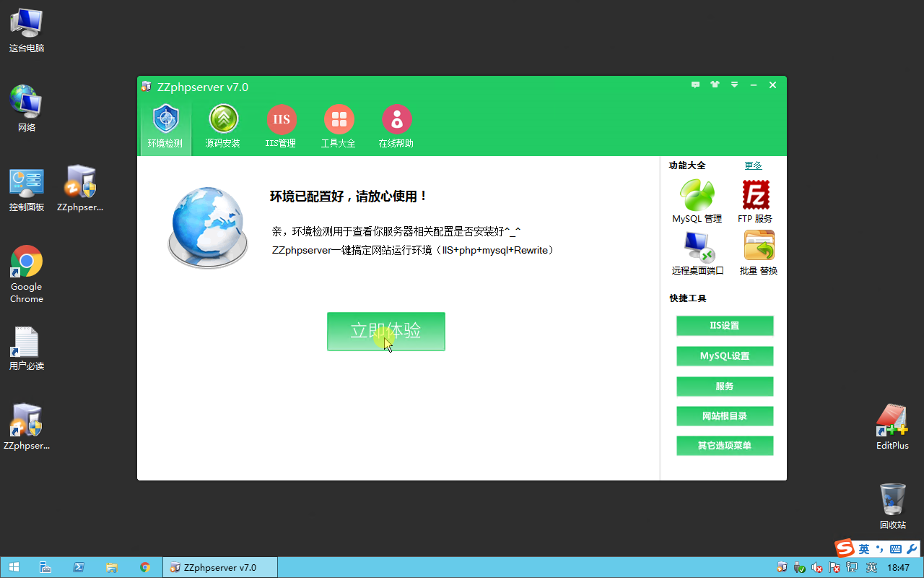Open the IIS设置 quick tool
Image resolution: width=924 pixels, height=578 pixels.
click(725, 326)
